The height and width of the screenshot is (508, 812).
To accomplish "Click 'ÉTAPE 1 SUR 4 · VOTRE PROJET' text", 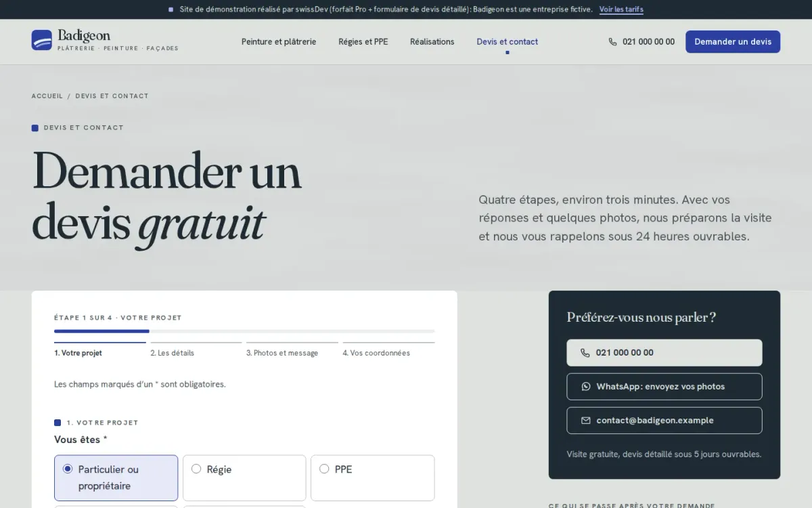I will [x=118, y=318].
